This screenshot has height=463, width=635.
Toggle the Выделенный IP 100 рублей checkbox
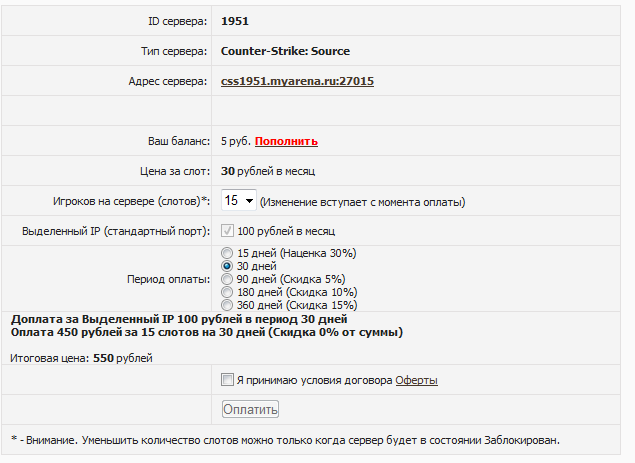pyautogui.click(x=227, y=231)
